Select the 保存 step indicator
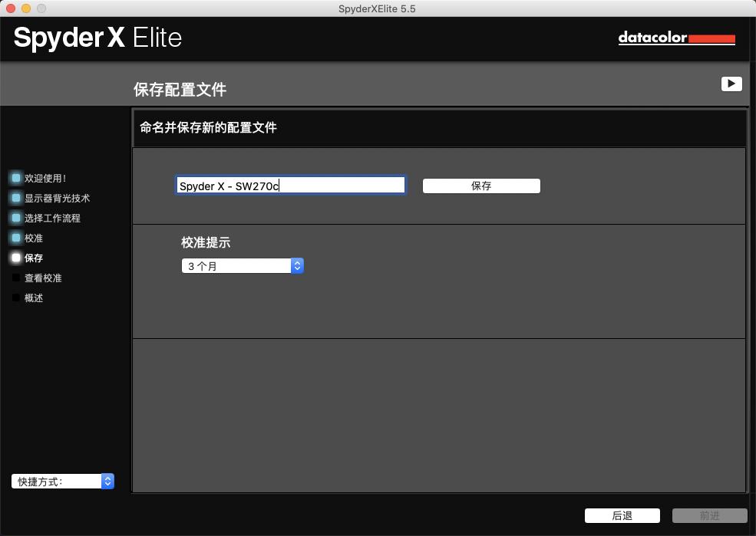Viewport: 756px width, 536px height. pos(16,258)
